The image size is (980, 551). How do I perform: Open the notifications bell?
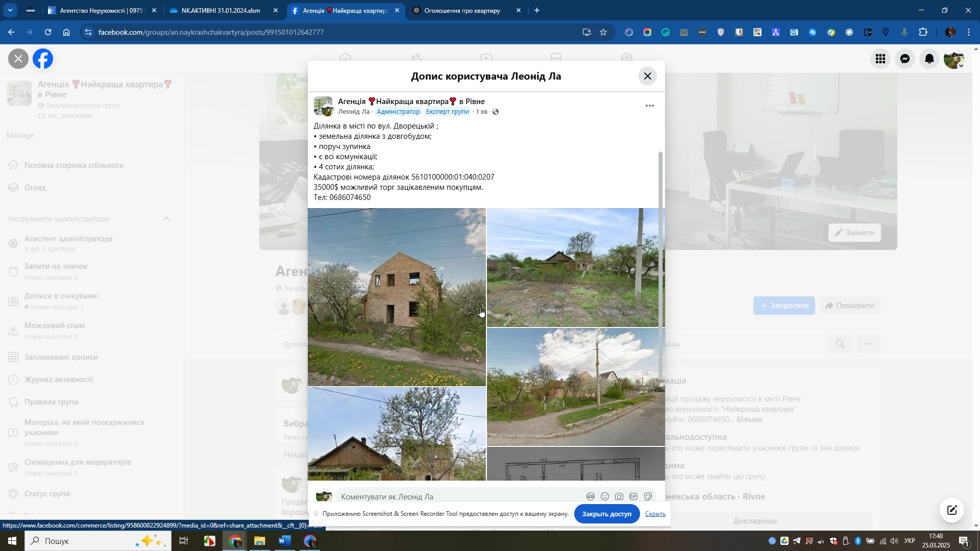pyautogui.click(x=929, y=59)
